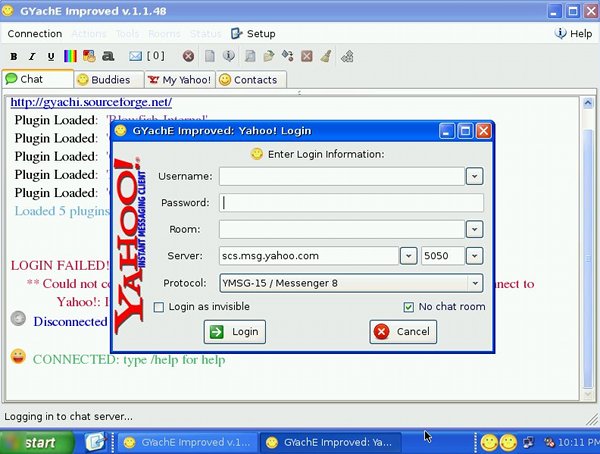Image resolution: width=600 pixels, height=454 pixels.
Task: Click the first tray smiley icon
Action: point(489,443)
